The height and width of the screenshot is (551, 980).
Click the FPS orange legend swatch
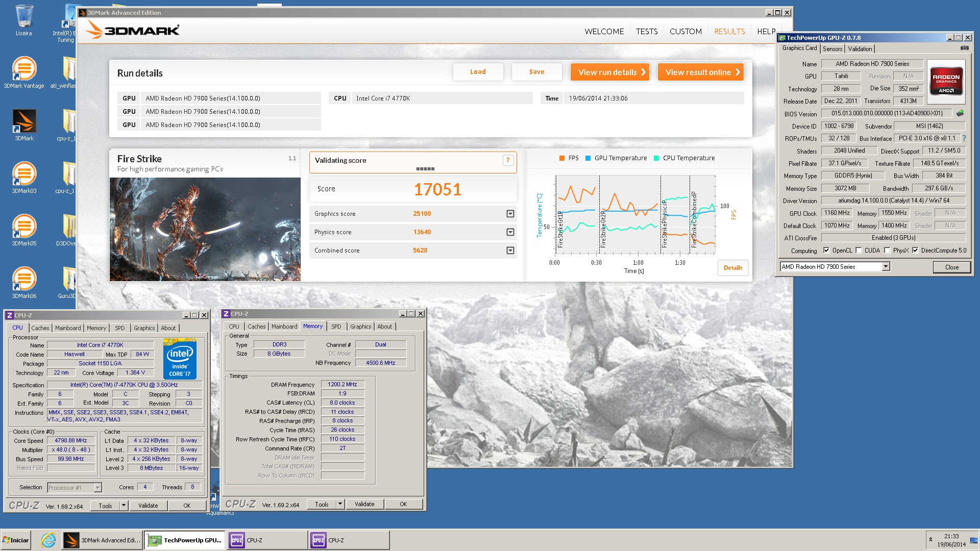562,158
